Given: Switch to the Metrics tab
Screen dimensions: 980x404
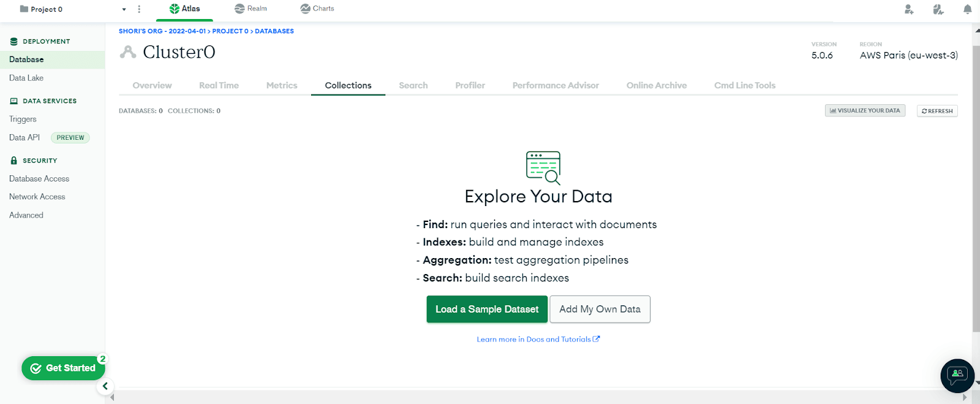Looking at the screenshot, I should coord(282,85).
